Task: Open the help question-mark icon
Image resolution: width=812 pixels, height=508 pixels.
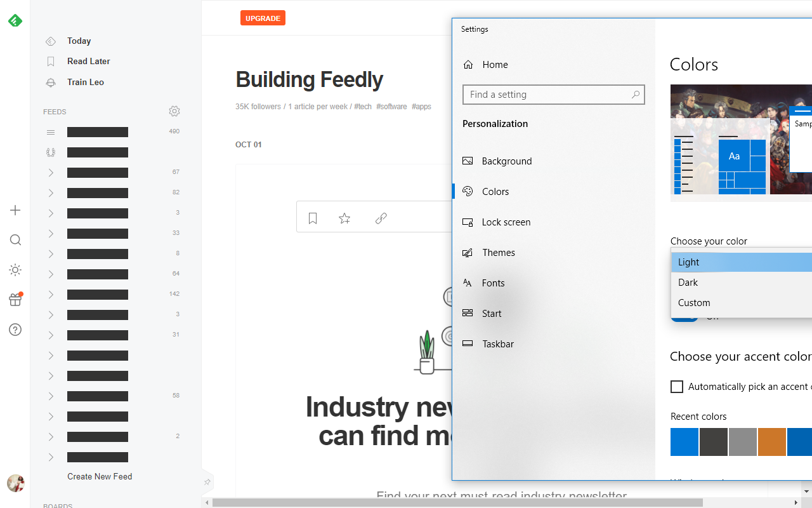Action: [15, 330]
